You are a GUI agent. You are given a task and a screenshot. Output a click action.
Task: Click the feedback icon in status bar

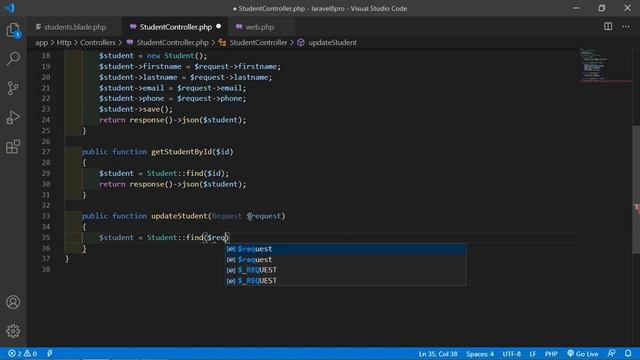point(611,353)
